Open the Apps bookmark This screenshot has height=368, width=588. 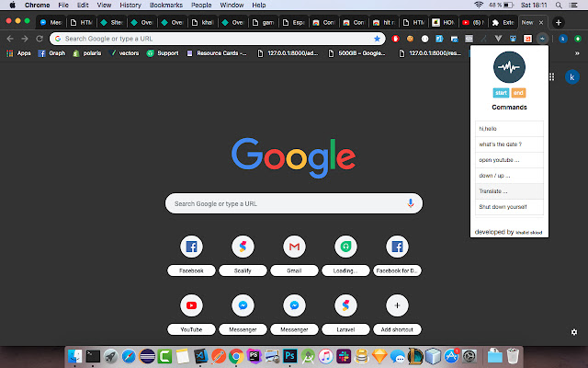click(18, 53)
